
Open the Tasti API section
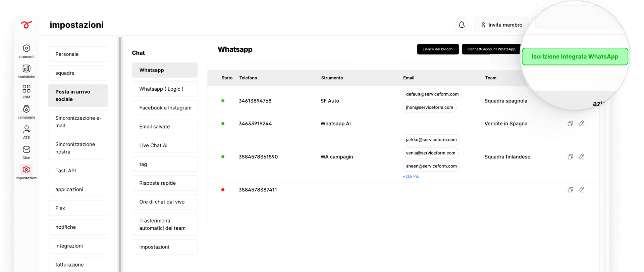click(78, 171)
